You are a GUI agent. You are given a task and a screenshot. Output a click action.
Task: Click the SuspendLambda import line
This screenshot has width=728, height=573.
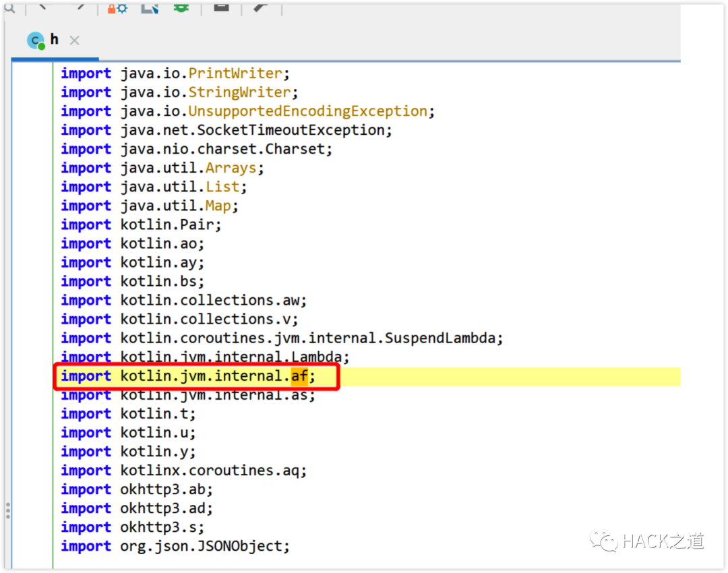click(x=282, y=338)
